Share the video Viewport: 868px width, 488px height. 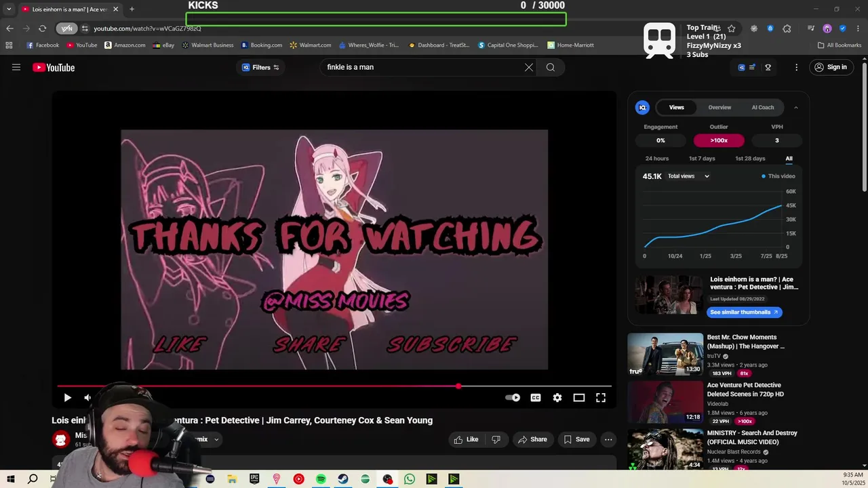(532, 439)
